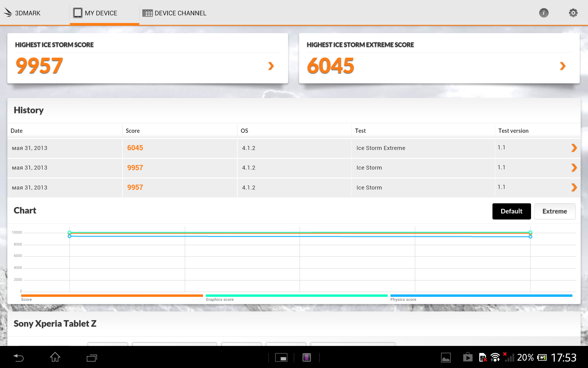
Task: Open the purple remote control icon
Action: pos(307,358)
